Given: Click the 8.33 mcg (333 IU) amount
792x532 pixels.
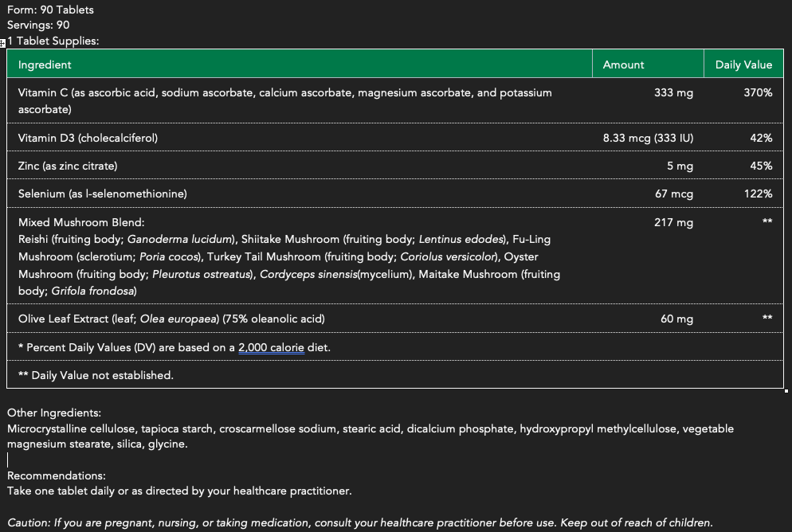Looking at the screenshot, I should (648, 138).
